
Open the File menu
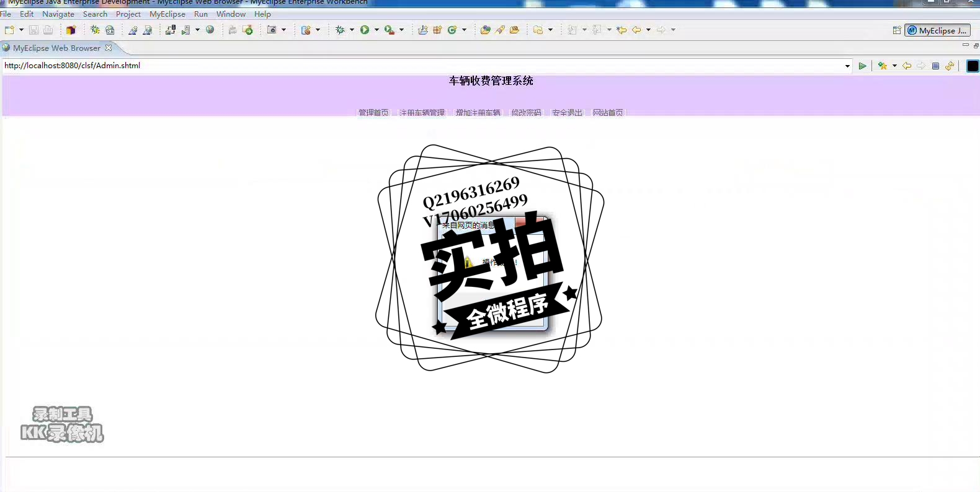pos(6,14)
